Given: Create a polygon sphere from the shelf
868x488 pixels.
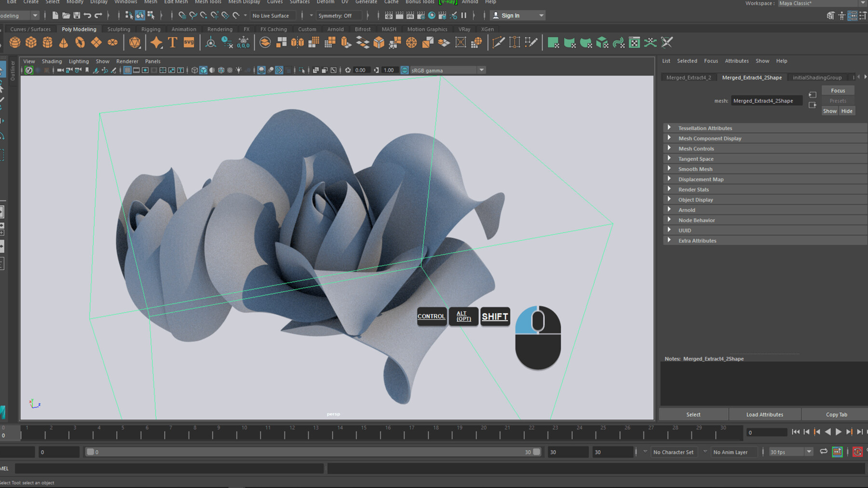Looking at the screenshot, I should [14, 42].
